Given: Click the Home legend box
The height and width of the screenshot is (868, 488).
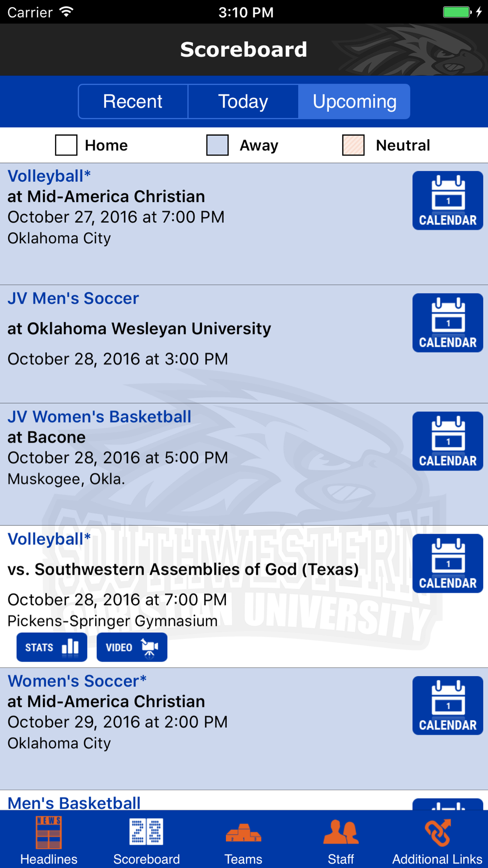Looking at the screenshot, I should (66, 145).
